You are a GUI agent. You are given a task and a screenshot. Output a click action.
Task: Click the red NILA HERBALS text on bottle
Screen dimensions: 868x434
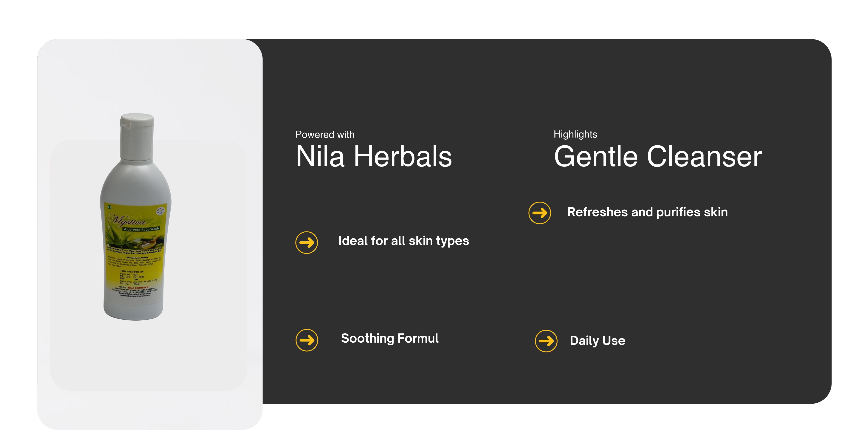point(138,287)
